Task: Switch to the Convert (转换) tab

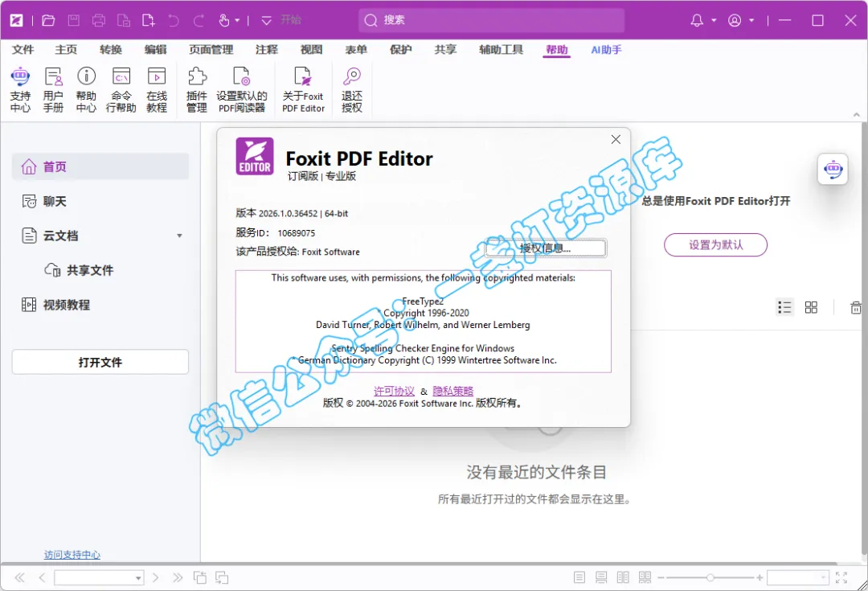Action: point(111,49)
